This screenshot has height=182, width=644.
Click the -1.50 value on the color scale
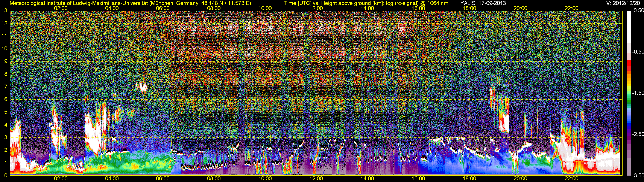click(x=638, y=93)
